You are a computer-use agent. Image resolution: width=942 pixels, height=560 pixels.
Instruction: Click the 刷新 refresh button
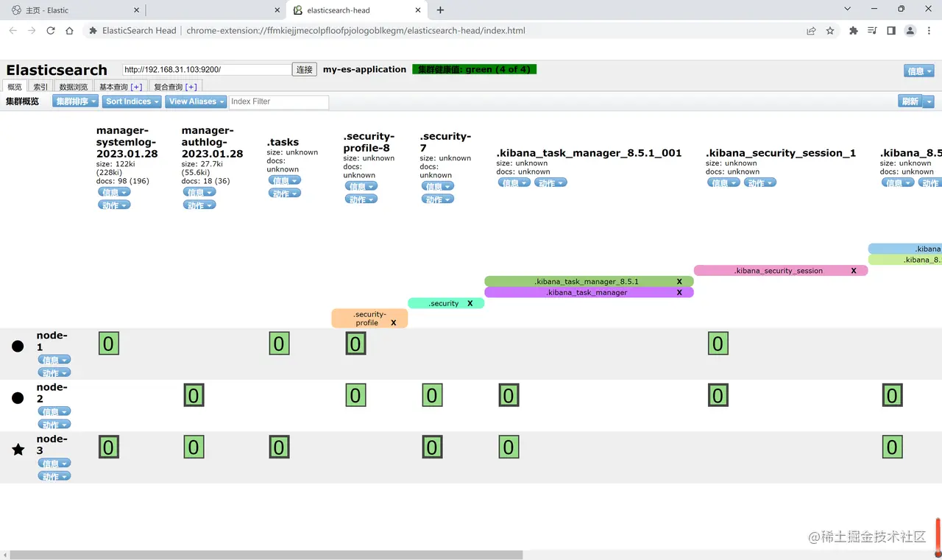(910, 102)
